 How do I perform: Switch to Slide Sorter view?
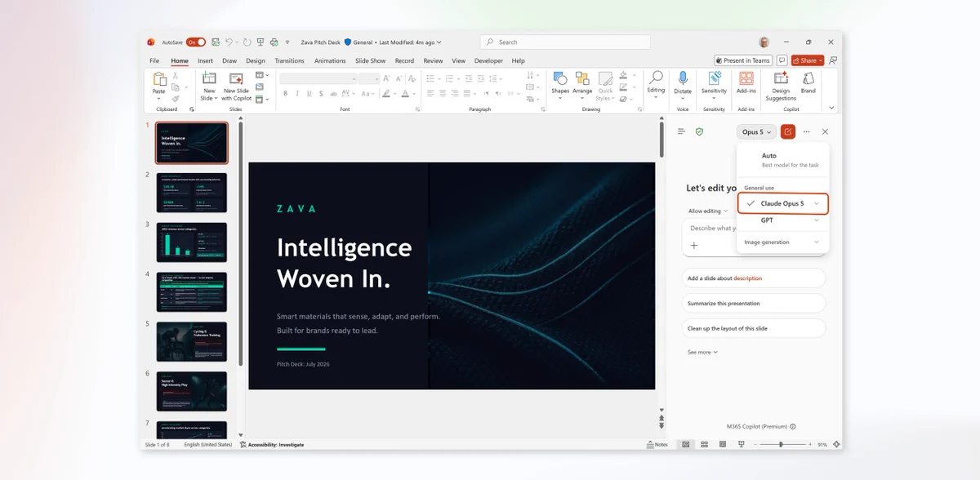pos(704,444)
